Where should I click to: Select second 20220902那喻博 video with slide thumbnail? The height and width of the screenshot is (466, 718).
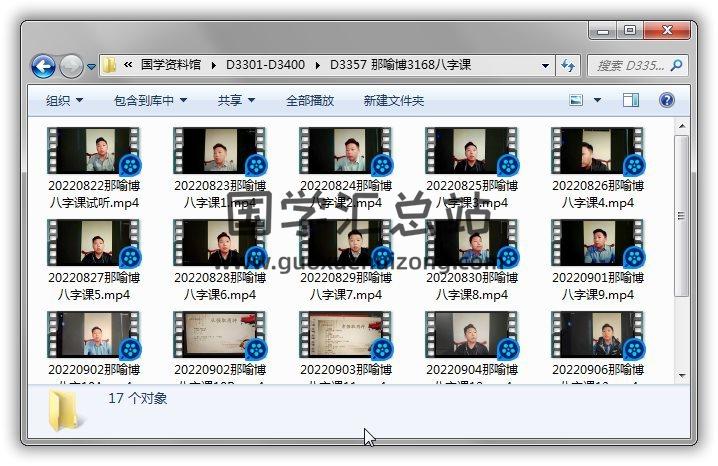220,335
